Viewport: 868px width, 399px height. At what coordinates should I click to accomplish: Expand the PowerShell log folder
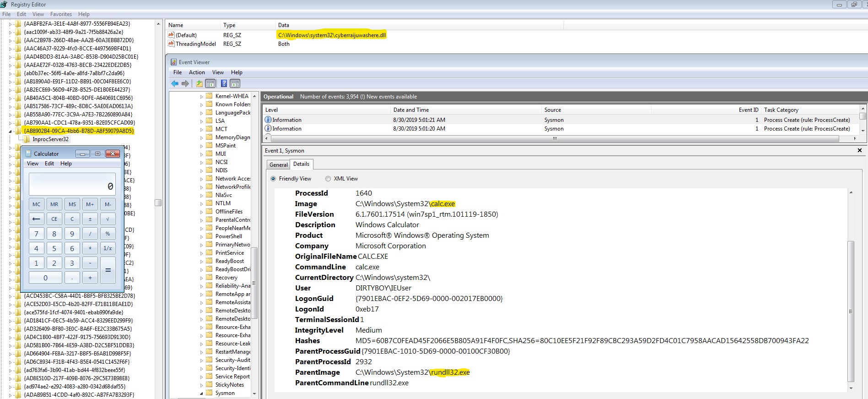201,236
